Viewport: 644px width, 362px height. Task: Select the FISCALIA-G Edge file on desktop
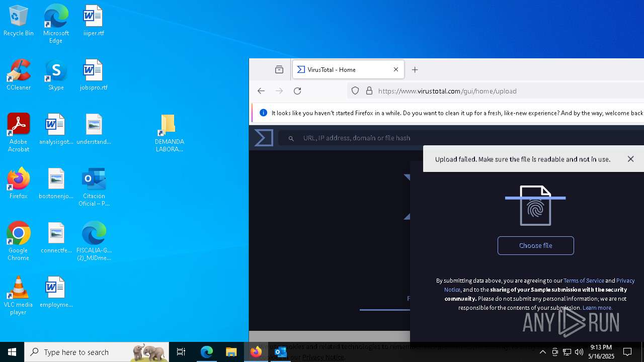[94, 241]
